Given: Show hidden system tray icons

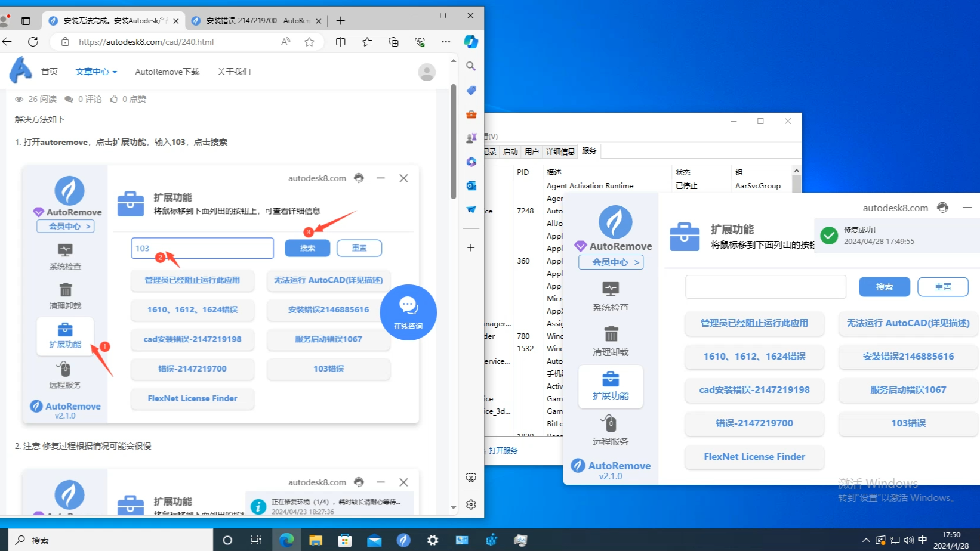Looking at the screenshot, I should tap(866, 540).
